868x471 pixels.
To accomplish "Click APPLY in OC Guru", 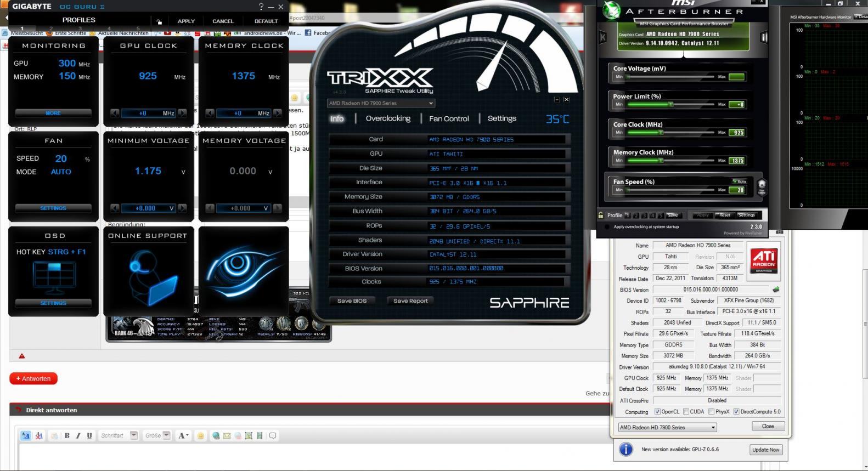I will pyautogui.click(x=186, y=21).
